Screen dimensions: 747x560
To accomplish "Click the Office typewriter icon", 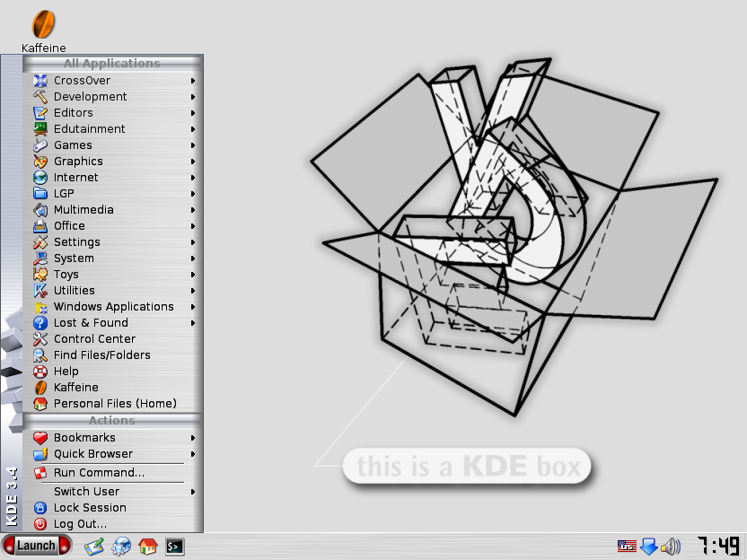I will (40, 226).
